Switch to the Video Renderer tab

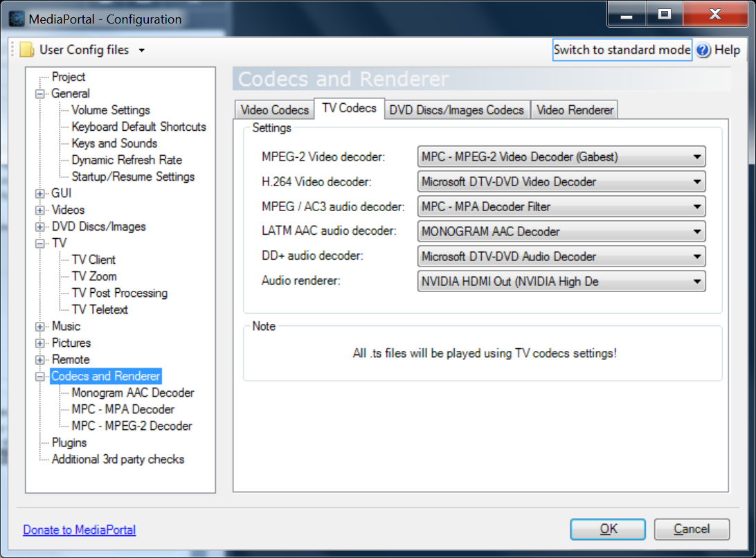pos(575,110)
